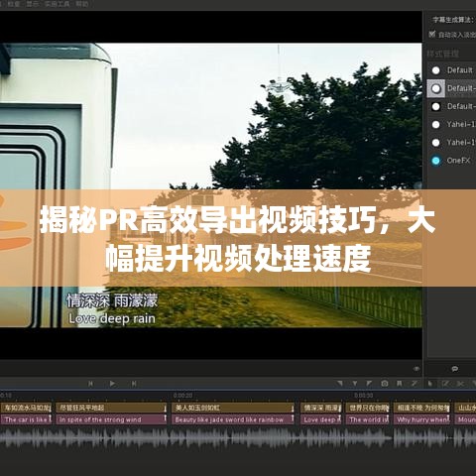Select subtitle block "The world is"
The height and width of the screenshot is (476, 476).
368,419
